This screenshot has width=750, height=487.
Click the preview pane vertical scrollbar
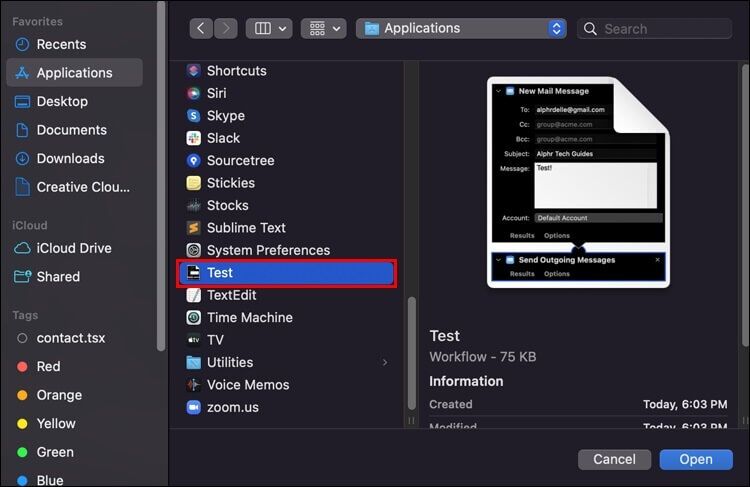pos(745,206)
